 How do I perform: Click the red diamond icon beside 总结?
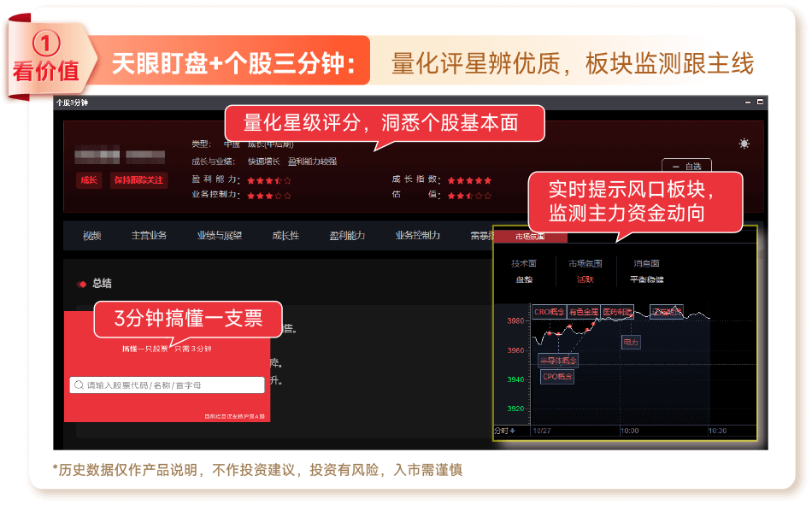point(82,284)
